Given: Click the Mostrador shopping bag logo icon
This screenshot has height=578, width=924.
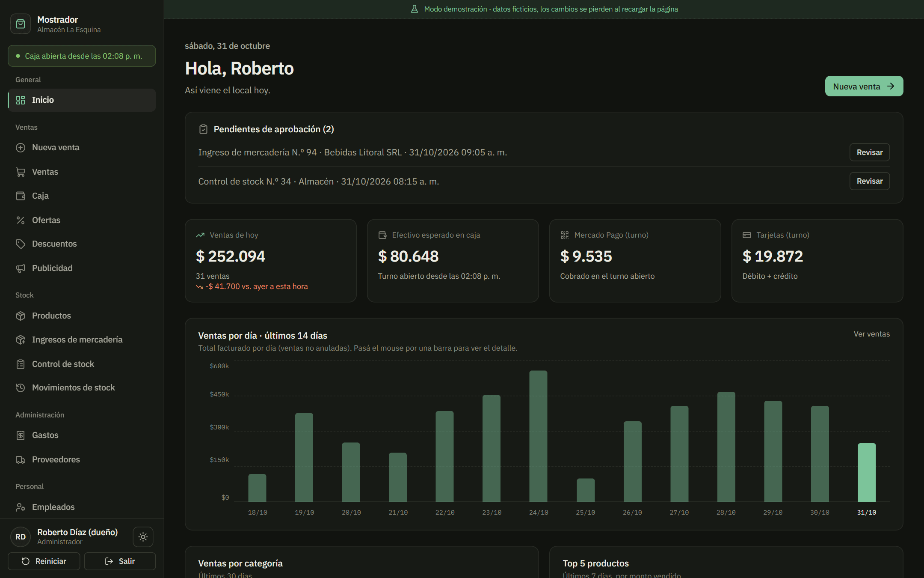Looking at the screenshot, I should pos(21,24).
